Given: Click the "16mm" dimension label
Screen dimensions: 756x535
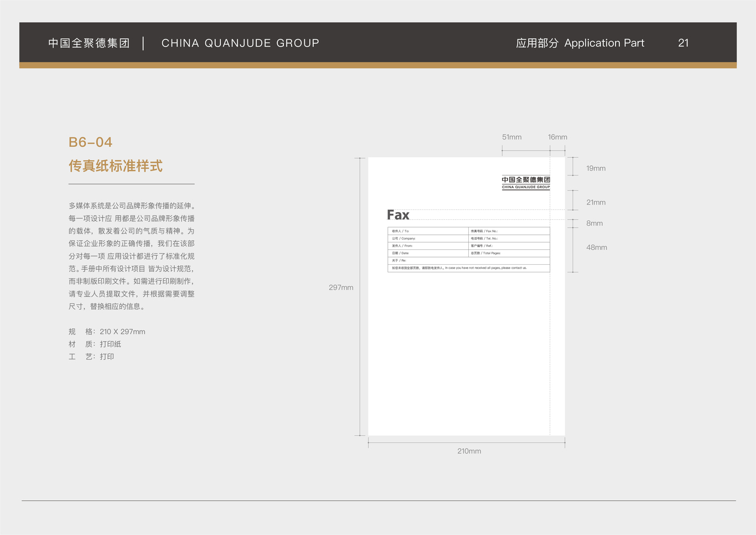Looking at the screenshot, I should [x=557, y=137].
